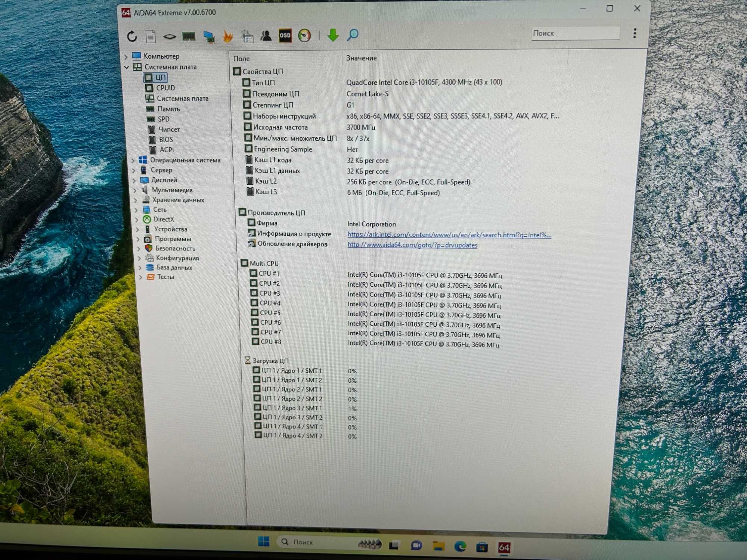Expand the DirectX node
The height and width of the screenshot is (560, 747).
(x=137, y=220)
